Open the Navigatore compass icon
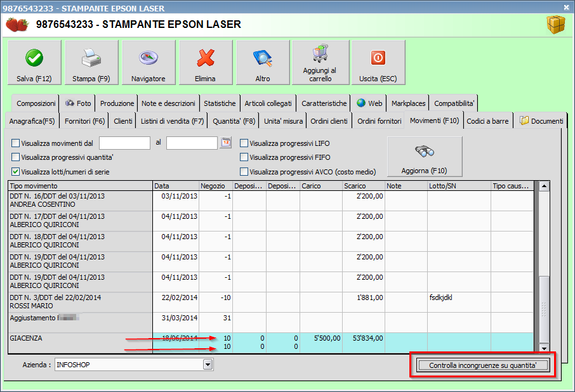The height and width of the screenshot is (392, 575). click(x=149, y=58)
